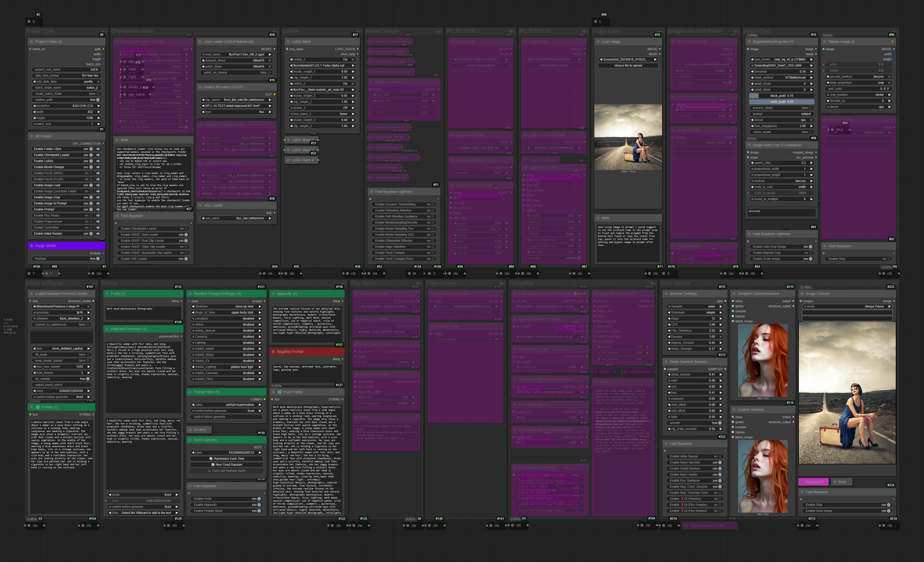Click the white_point slider in SegmentAnythingUltra V2

781,102
